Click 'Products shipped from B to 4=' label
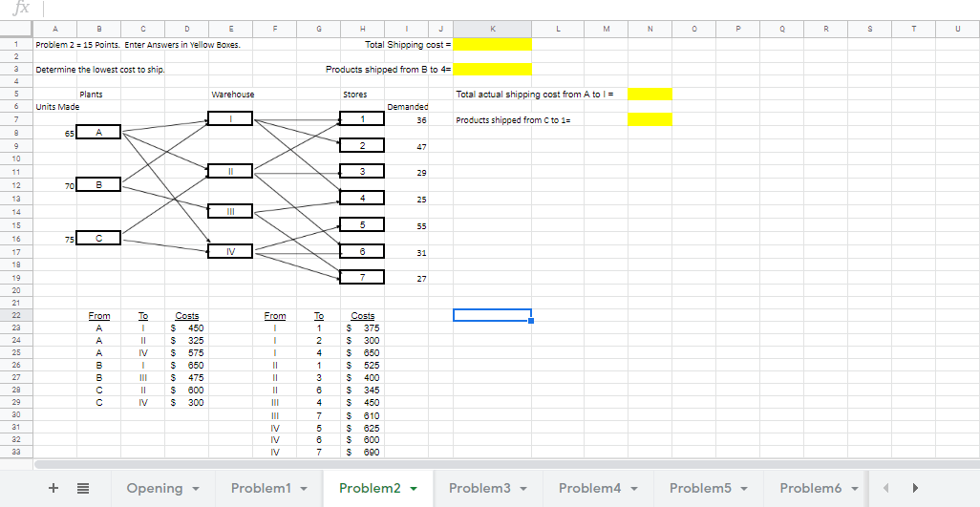 pos(388,70)
